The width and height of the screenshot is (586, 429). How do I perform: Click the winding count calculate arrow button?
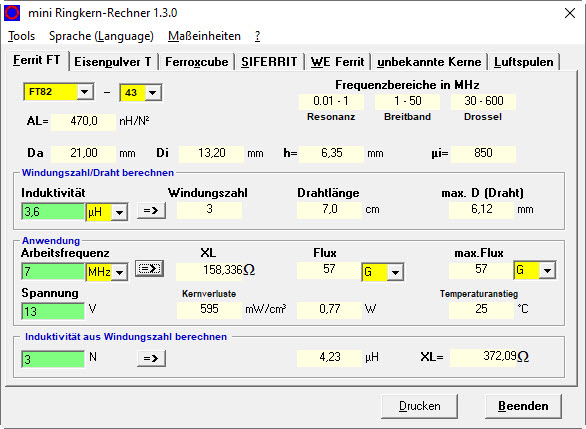(151, 210)
